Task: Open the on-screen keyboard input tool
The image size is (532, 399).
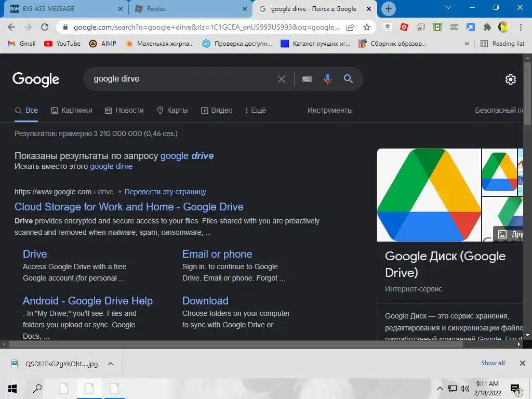Action: [307, 79]
